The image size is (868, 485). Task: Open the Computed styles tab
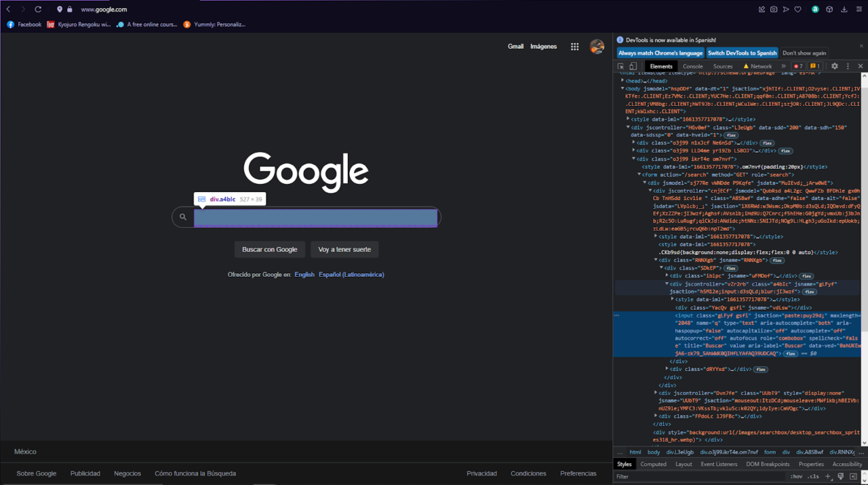(653, 463)
